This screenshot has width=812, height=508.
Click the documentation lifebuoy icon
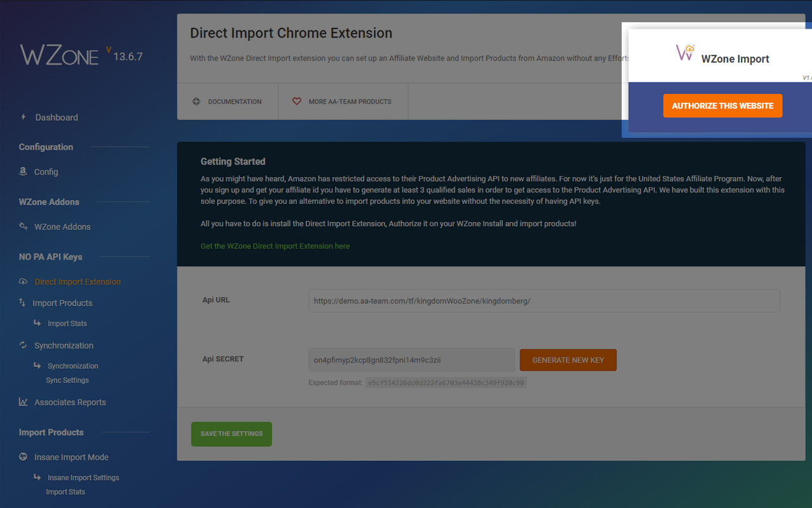pyautogui.click(x=197, y=102)
